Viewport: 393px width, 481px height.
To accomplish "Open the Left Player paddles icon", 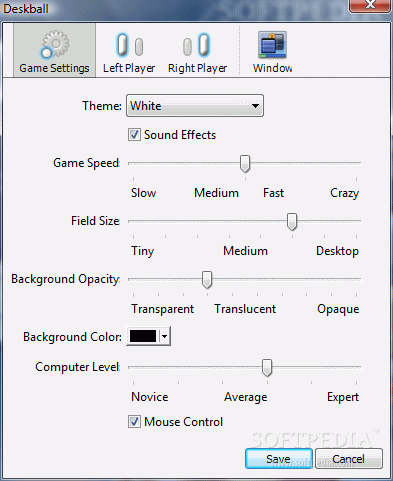I will (130, 45).
